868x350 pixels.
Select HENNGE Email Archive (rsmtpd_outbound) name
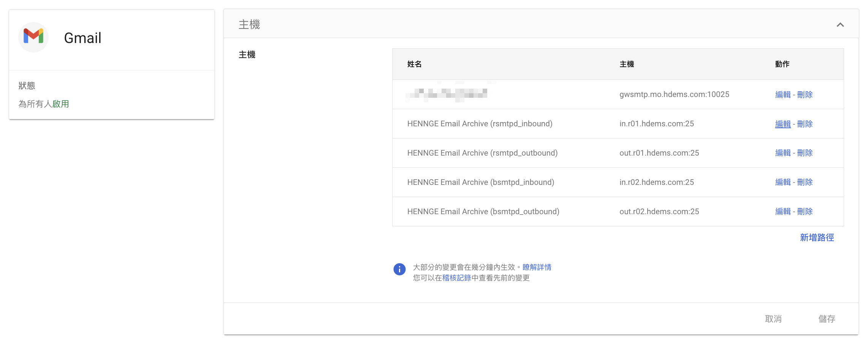point(482,153)
